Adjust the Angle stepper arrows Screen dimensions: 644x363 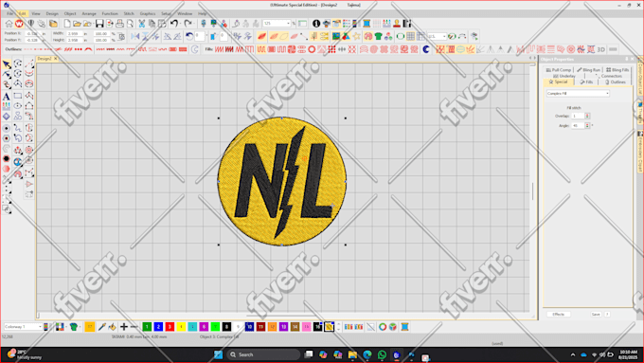click(587, 125)
